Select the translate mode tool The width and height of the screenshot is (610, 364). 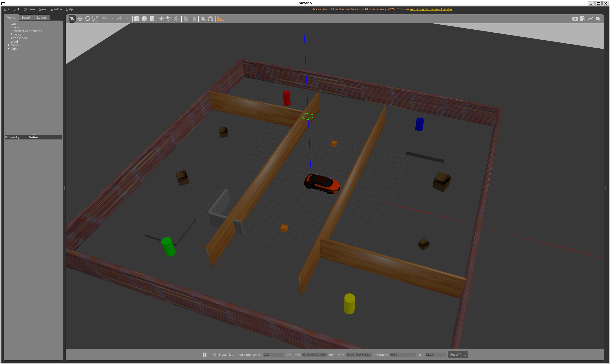tap(80, 19)
